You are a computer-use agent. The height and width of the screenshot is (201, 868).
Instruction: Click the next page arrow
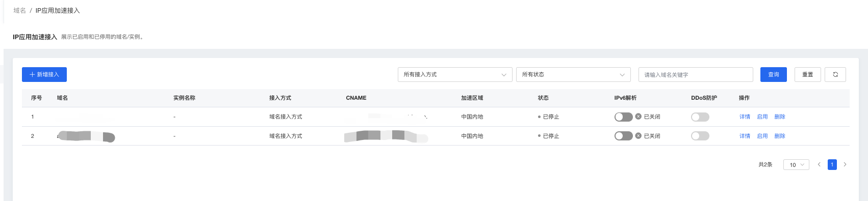pos(845,164)
